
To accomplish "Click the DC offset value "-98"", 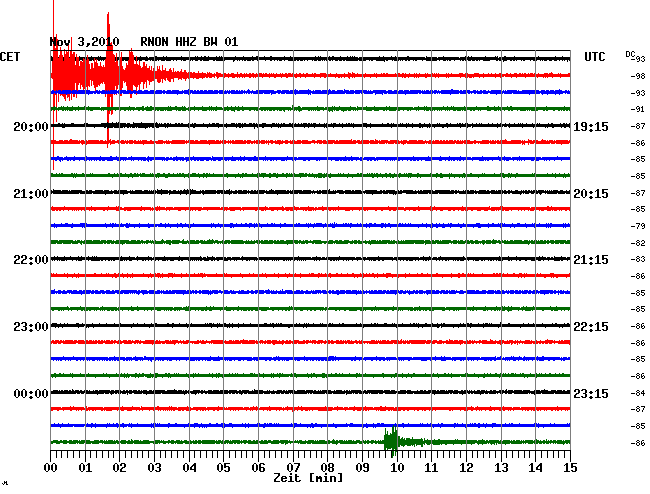I will [x=638, y=76].
